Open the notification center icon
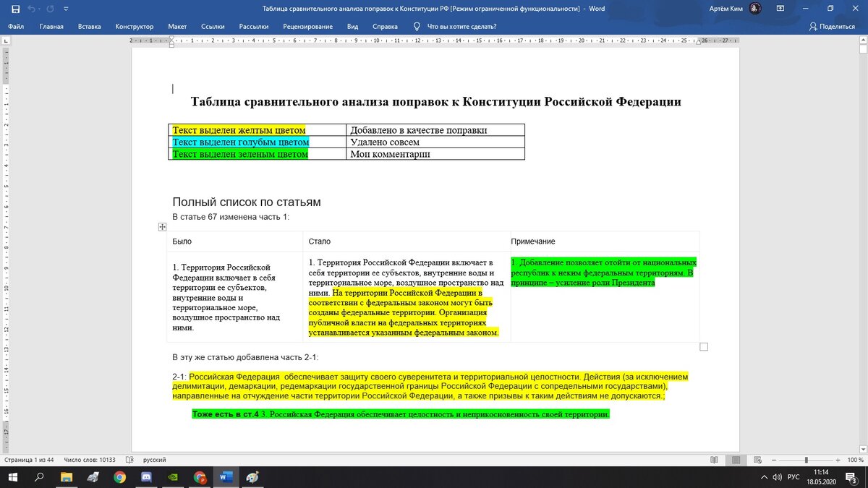868x488 pixels. point(852,477)
